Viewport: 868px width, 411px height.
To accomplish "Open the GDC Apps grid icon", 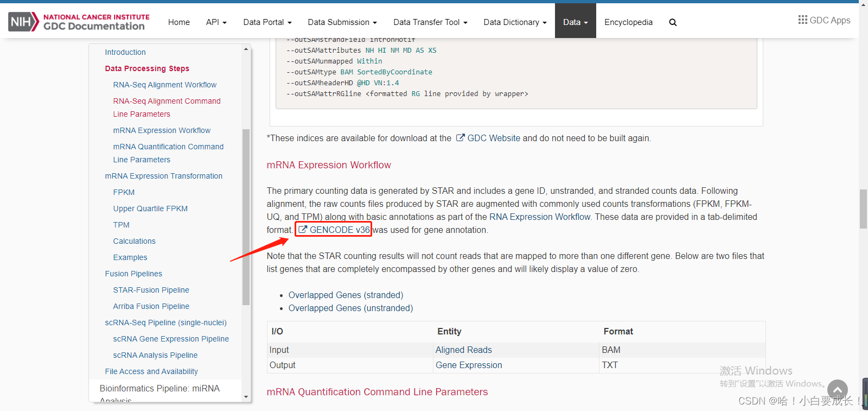I will click(803, 20).
